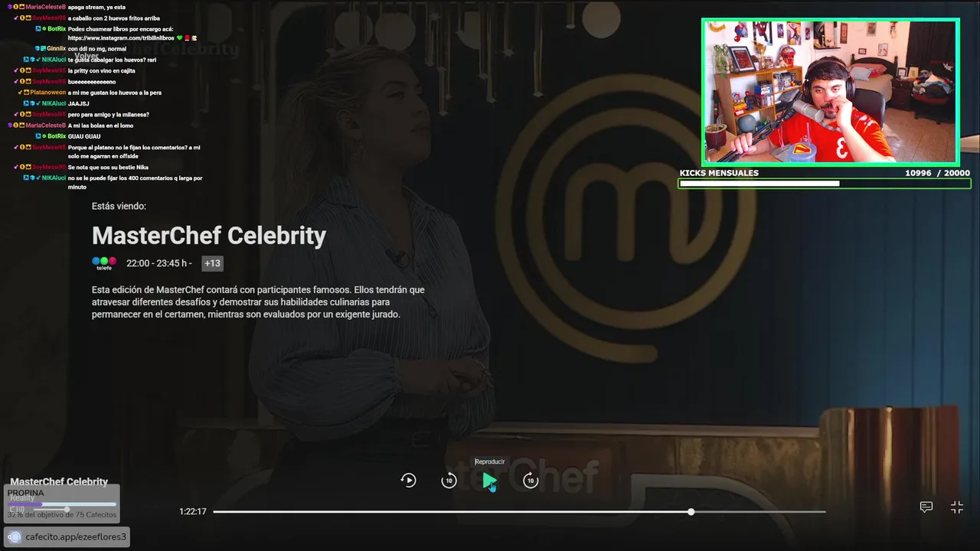Click chat message 'Se nota que sos su bestie Nika'
980x551 pixels.
click(108, 167)
